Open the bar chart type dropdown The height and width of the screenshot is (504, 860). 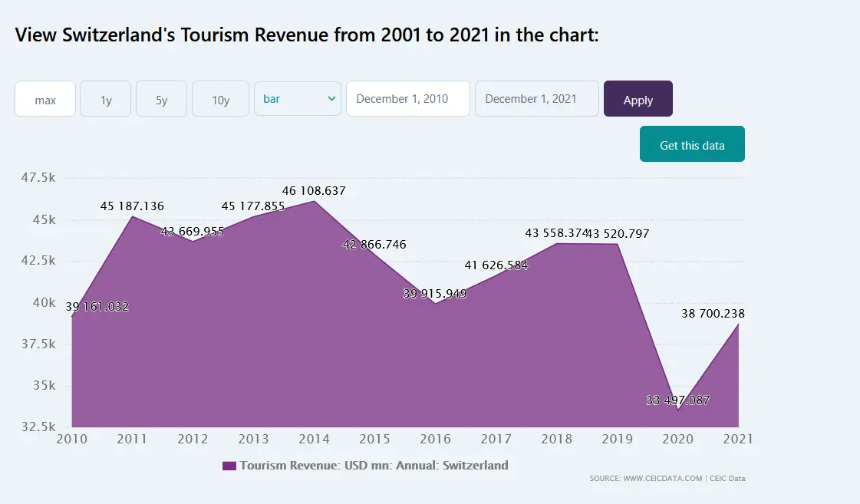(x=298, y=99)
